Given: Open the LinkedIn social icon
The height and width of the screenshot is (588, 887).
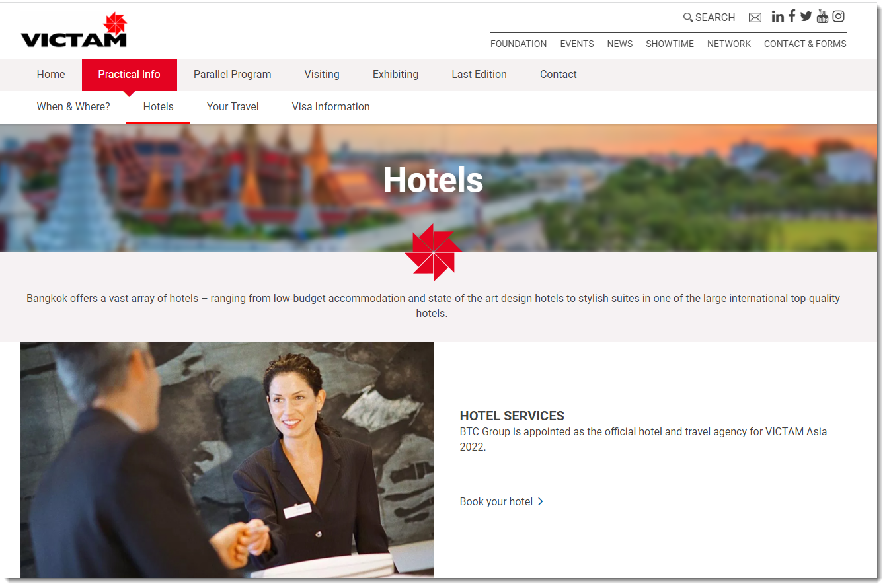Looking at the screenshot, I should point(778,17).
